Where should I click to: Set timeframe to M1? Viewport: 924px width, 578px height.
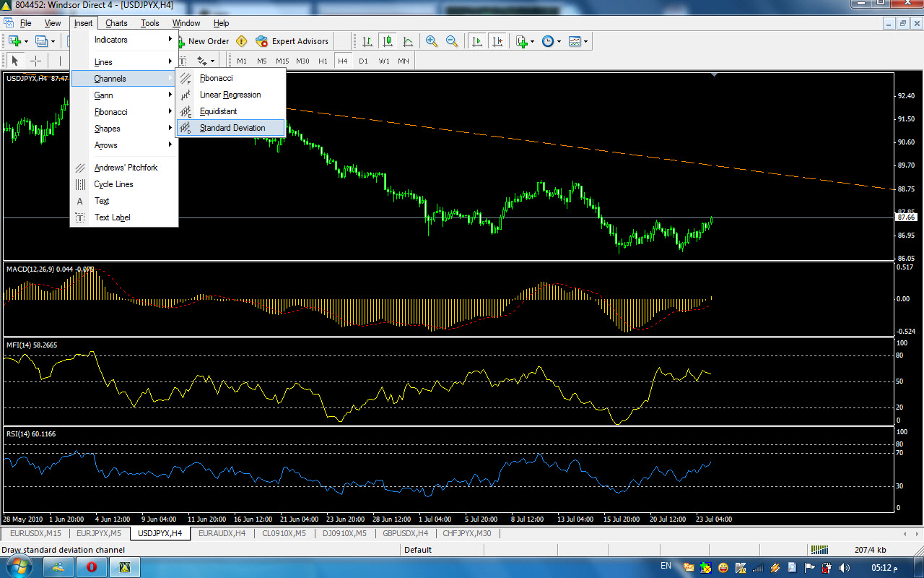[242, 61]
